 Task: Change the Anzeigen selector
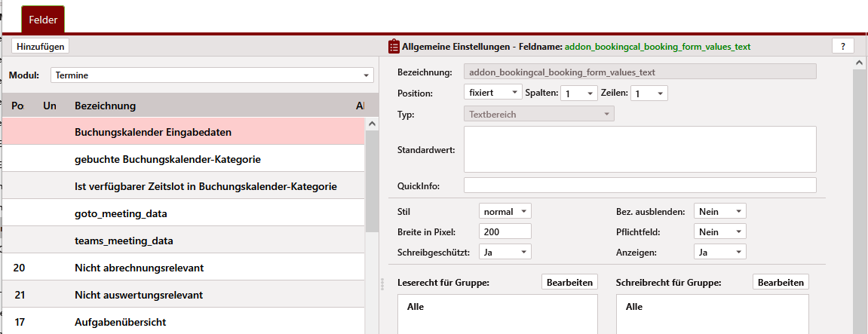click(x=719, y=253)
